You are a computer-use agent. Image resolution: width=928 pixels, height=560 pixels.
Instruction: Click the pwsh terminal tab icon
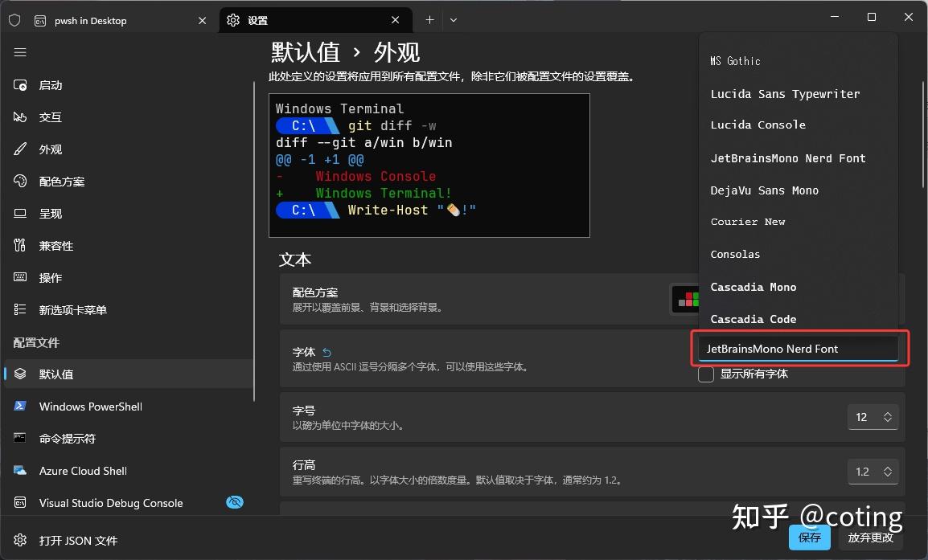(x=40, y=21)
